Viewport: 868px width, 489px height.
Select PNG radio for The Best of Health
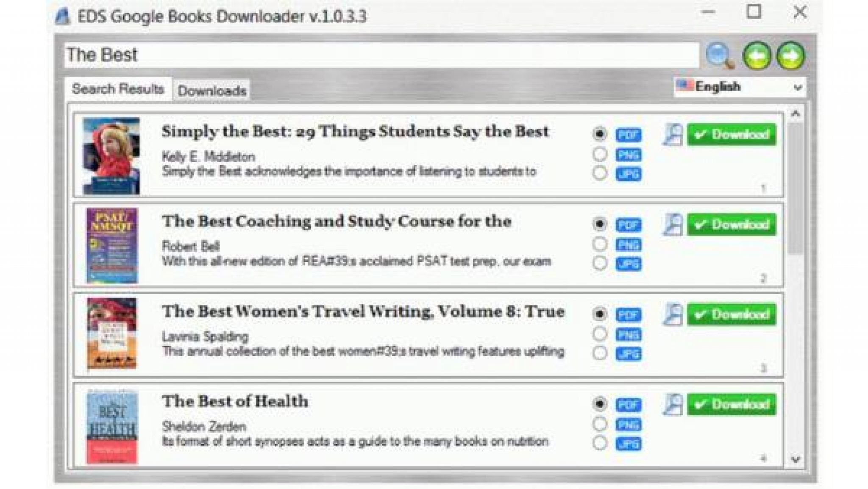599,424
